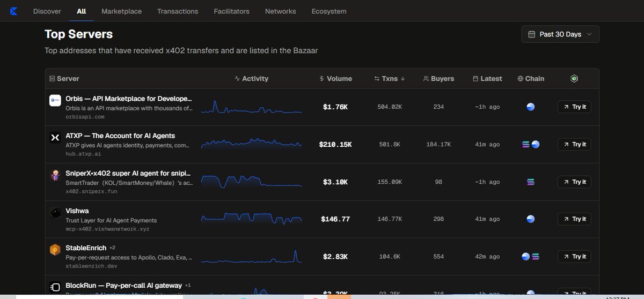The width and height of the screenshot is (644, 299).
Task: Click the +1 badge next to BlockRun
Action: (188, 286)
